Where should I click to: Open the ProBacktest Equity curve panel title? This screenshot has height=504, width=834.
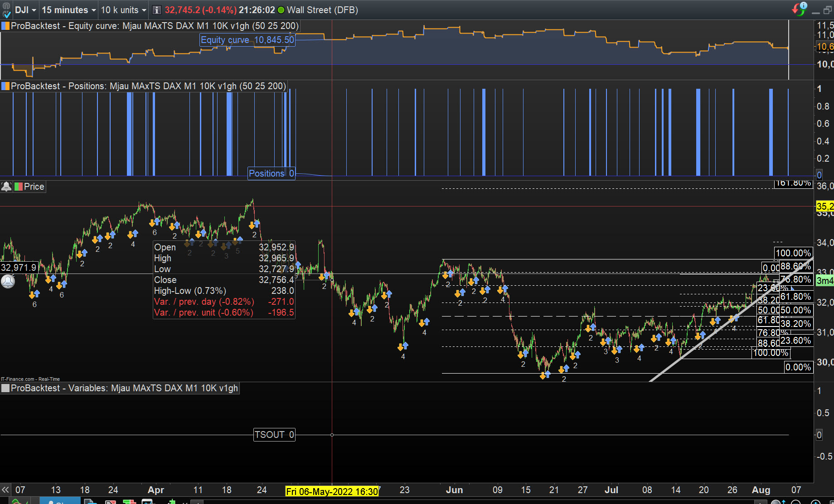tap(155, 26)
